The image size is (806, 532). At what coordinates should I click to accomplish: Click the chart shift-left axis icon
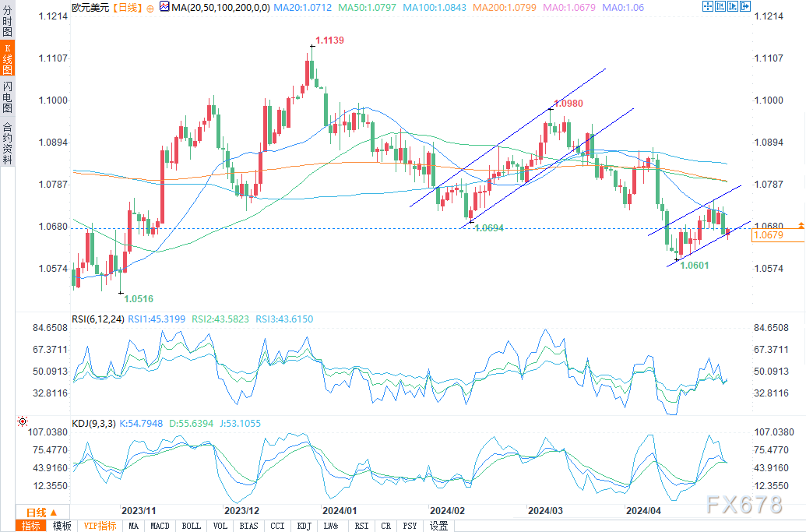click(x=720, y=6)
